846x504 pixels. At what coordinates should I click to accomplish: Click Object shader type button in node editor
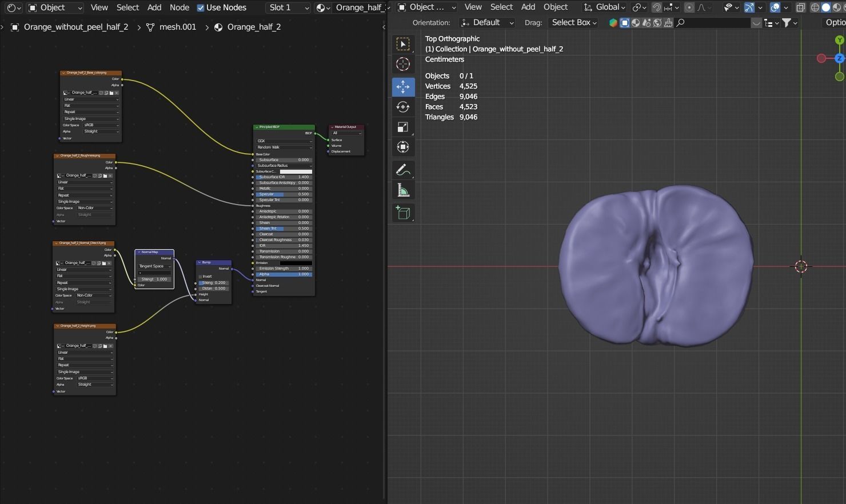coord(55,7)
